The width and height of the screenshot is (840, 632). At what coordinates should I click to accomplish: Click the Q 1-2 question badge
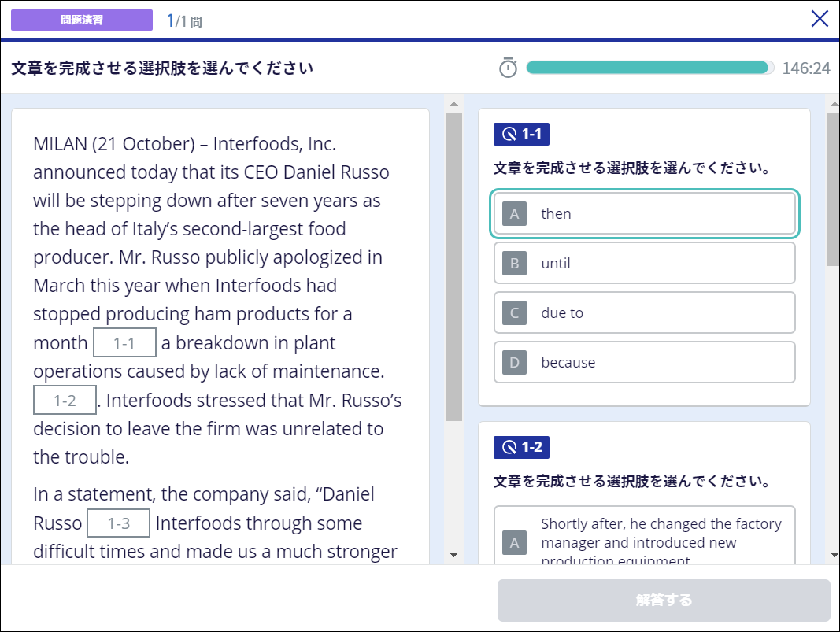click(521, 447)
